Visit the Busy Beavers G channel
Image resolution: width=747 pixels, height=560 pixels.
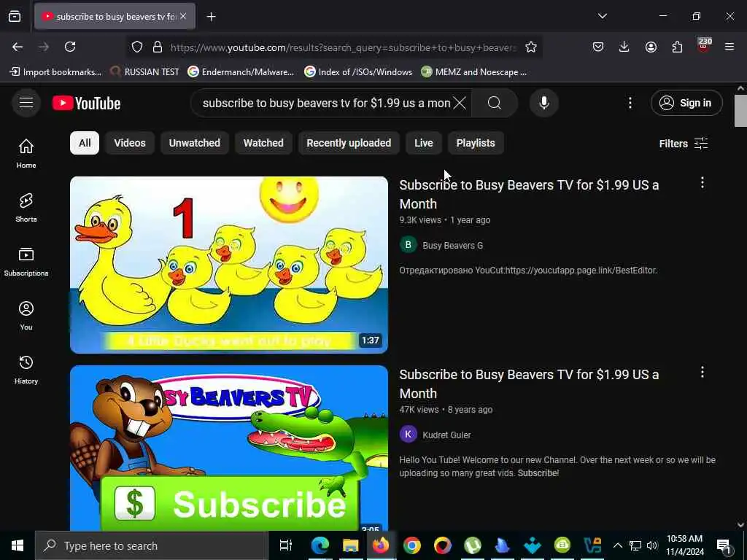tap(452, 245)
